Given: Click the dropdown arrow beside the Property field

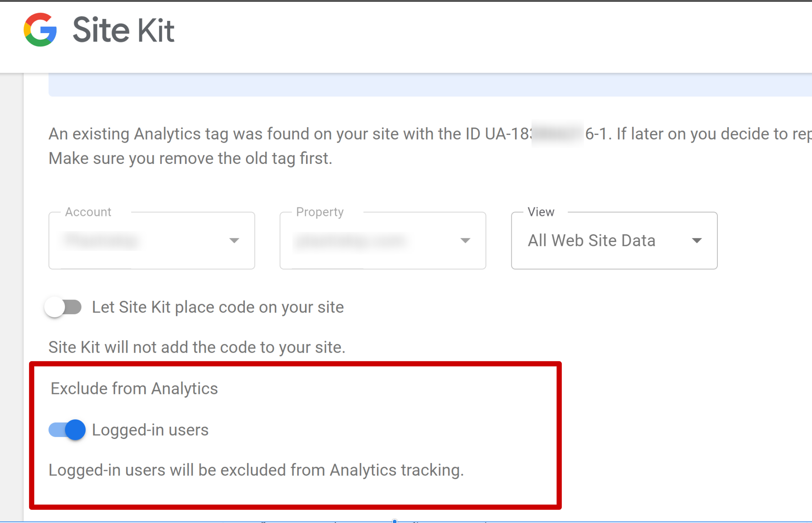Looking at the screenshot, I should (465, 240).
